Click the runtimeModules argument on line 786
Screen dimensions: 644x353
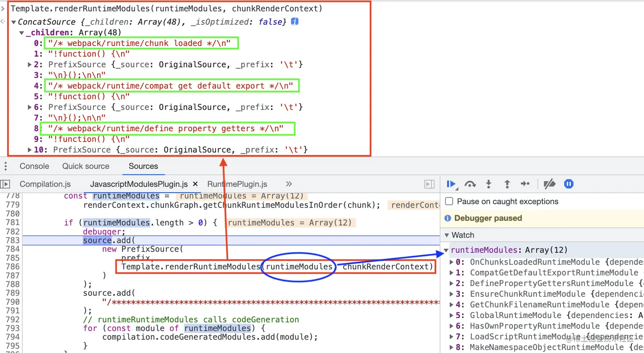click(299, 267)
